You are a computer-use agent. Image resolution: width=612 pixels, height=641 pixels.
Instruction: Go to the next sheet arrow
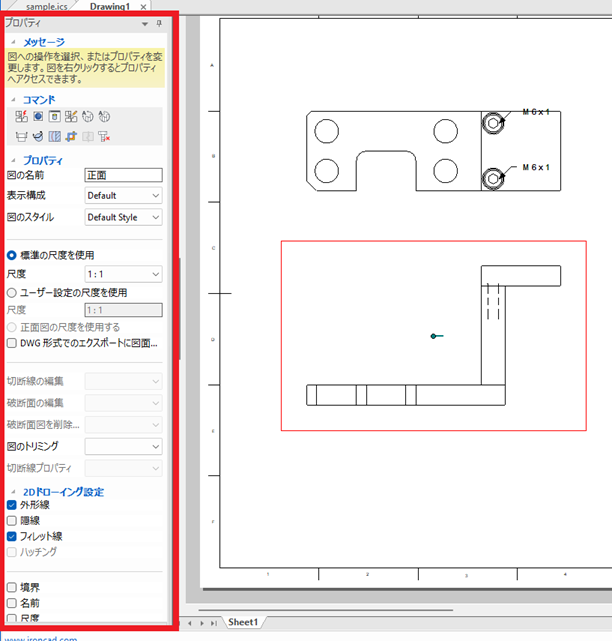pos(202,623)
